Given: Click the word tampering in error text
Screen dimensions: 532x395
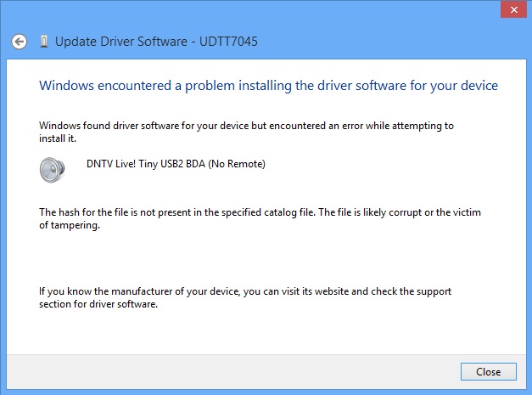Looking at the screenshot, I should [x=81, y=226].
